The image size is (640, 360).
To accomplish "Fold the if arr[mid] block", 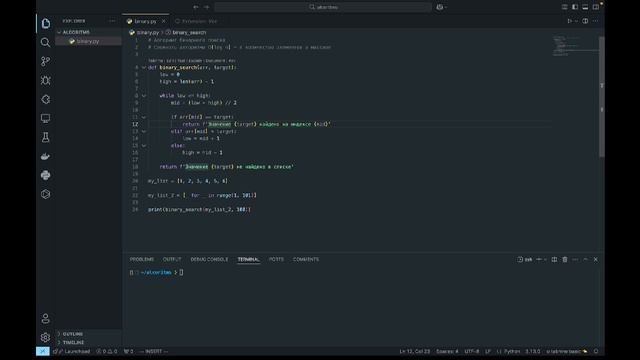I will (144, 117).
